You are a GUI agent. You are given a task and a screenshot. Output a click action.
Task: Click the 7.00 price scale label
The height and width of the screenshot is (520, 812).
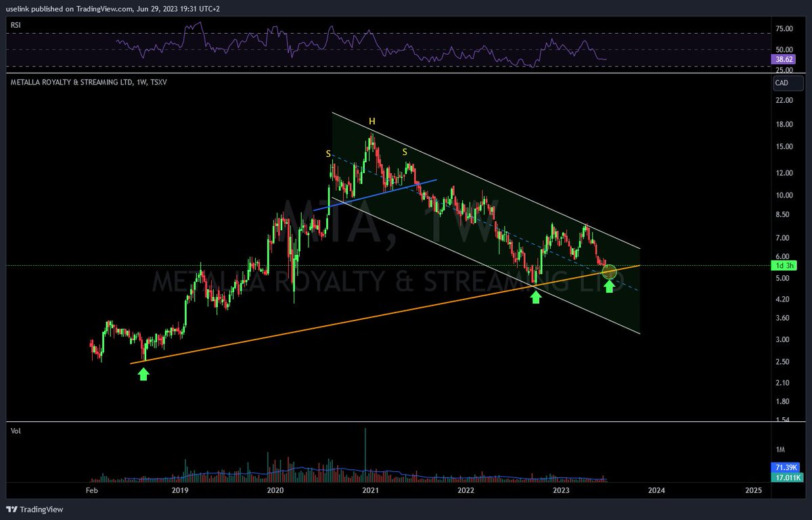pyautogui.click(x=784, y=238)
